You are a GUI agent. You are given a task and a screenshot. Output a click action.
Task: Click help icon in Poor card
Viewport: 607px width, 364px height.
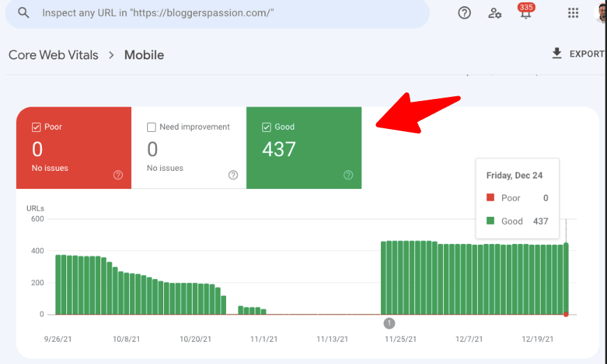point(118,175)
